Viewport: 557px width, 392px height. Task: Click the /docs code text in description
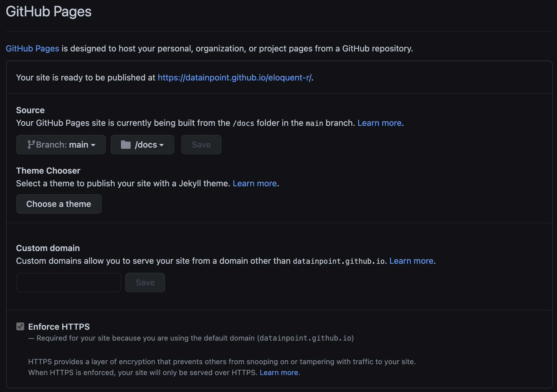[243, 123]
